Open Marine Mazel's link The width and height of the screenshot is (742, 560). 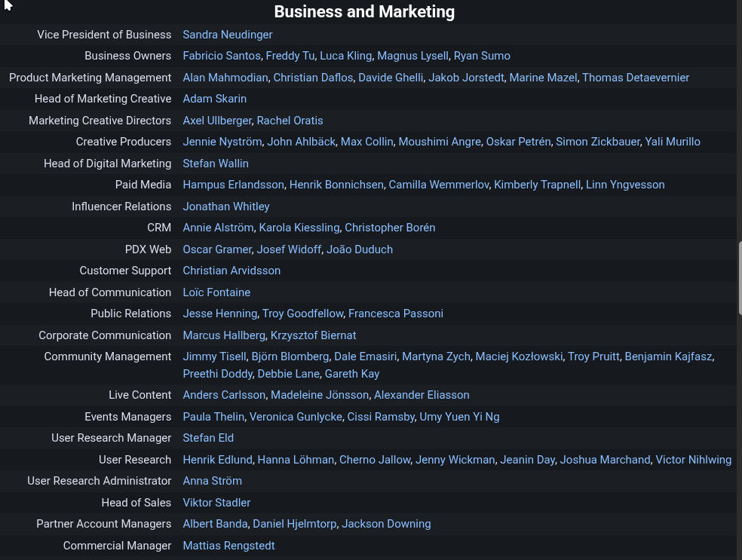(x=543, y=78)
